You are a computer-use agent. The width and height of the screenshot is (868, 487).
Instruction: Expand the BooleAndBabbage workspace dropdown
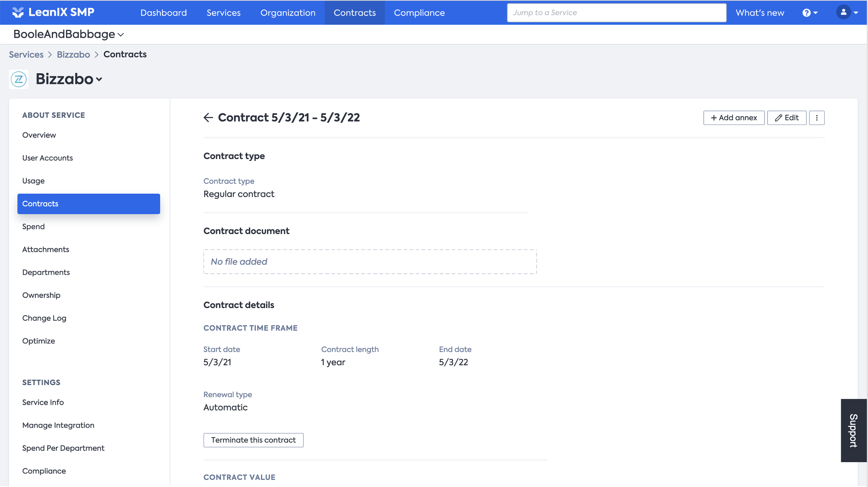click(69, 34)
